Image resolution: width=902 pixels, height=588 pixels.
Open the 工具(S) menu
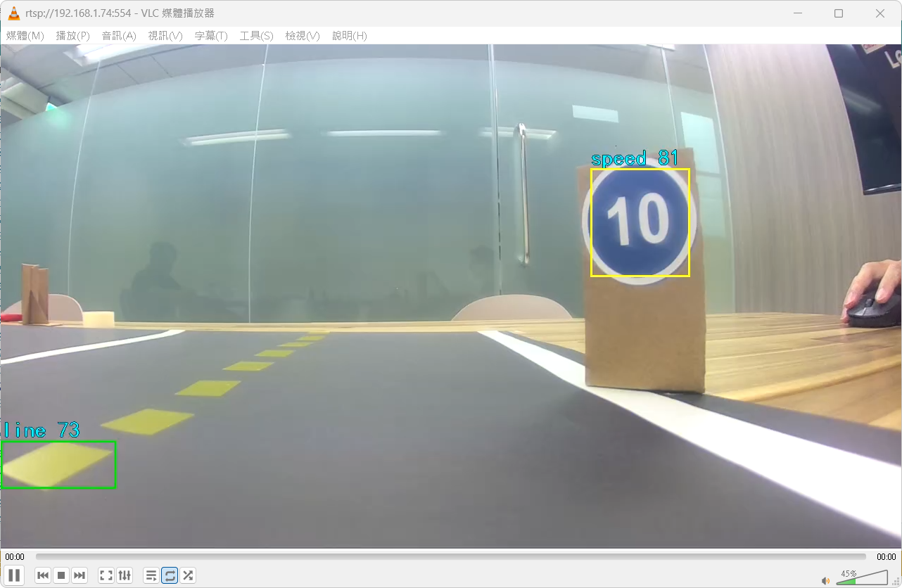coord(256,36)
